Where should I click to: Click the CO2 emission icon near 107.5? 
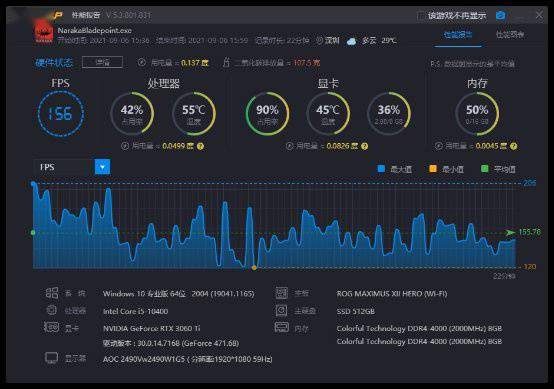pos(226,63)
